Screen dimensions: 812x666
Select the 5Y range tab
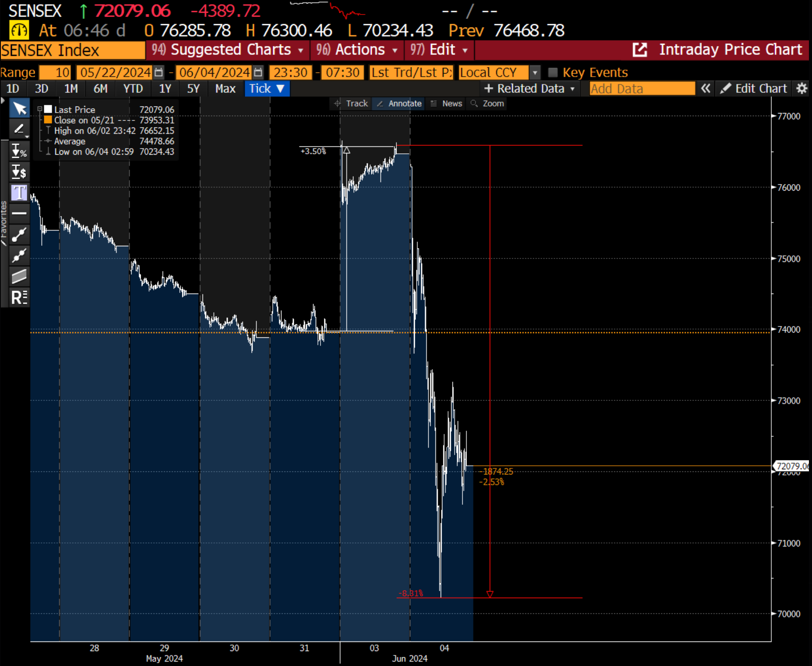[193, 89]
